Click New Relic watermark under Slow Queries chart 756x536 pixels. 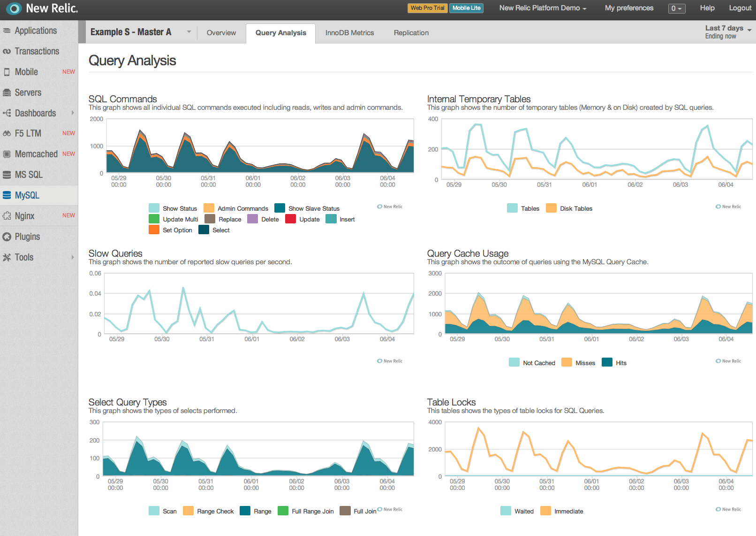click(x=390, y=361)
